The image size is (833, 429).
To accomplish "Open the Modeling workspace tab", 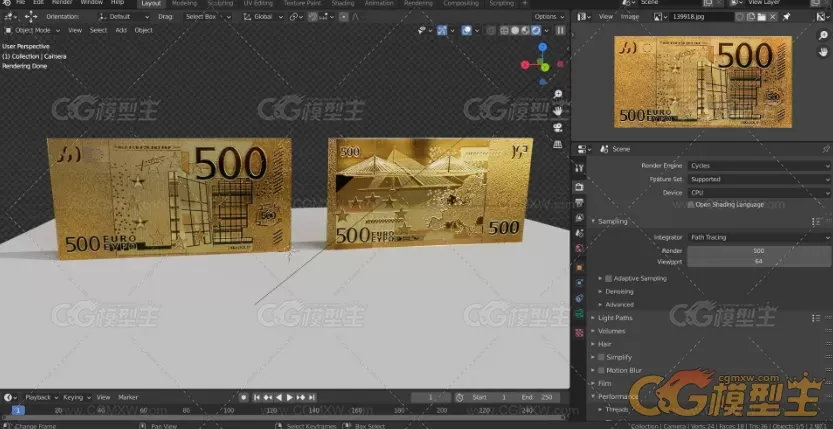I will [184, 3].
